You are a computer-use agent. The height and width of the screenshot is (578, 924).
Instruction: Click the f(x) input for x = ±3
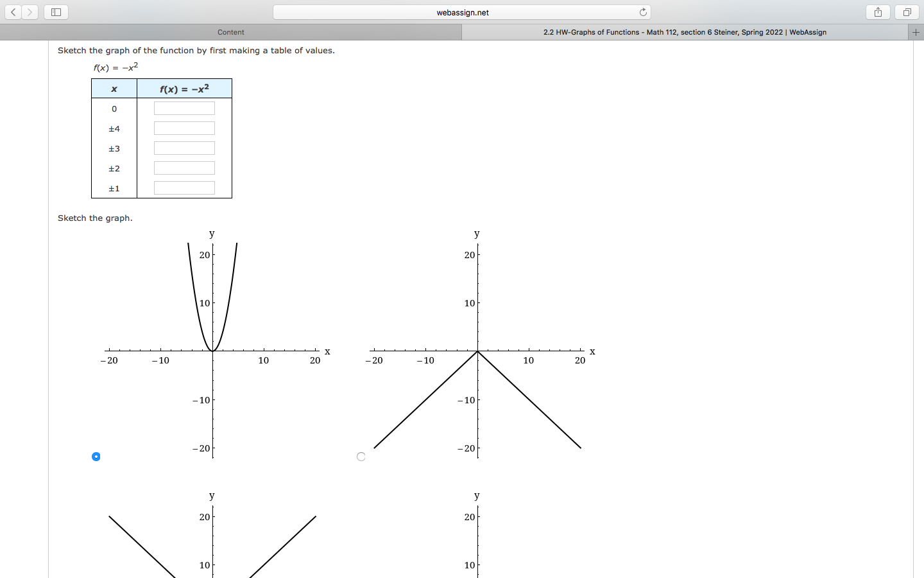click(184, 148)
